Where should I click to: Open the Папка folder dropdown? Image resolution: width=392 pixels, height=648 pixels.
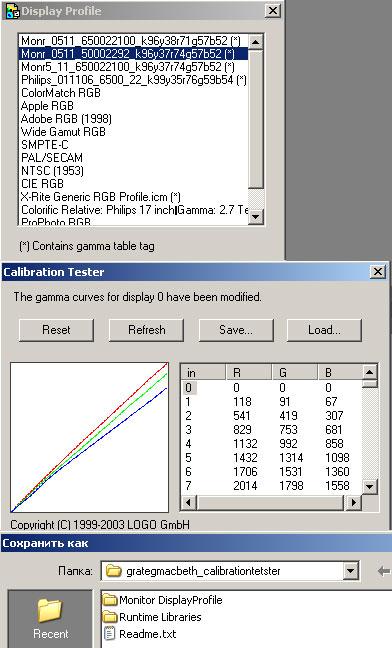tap(350, 571)
